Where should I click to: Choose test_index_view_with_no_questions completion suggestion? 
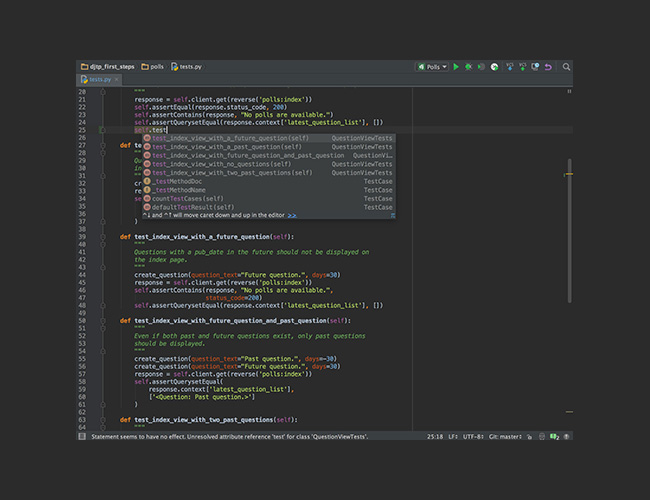click(269, 164)
